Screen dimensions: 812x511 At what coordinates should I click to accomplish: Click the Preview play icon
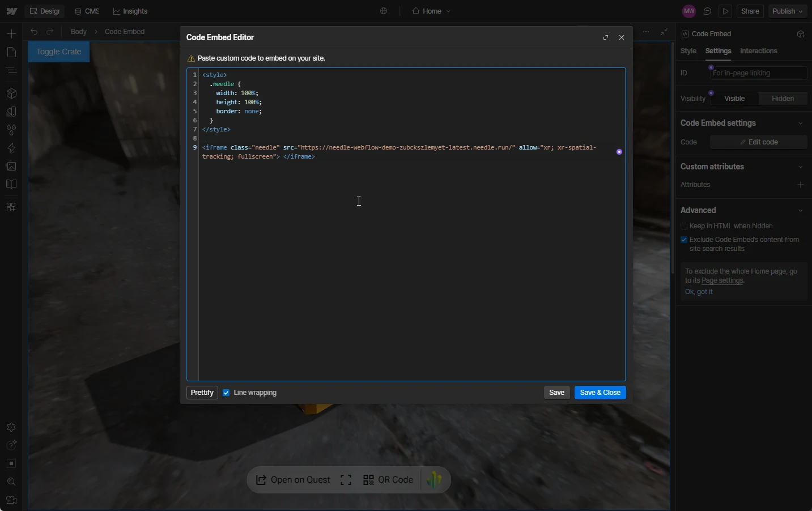[x=725, y=11]
